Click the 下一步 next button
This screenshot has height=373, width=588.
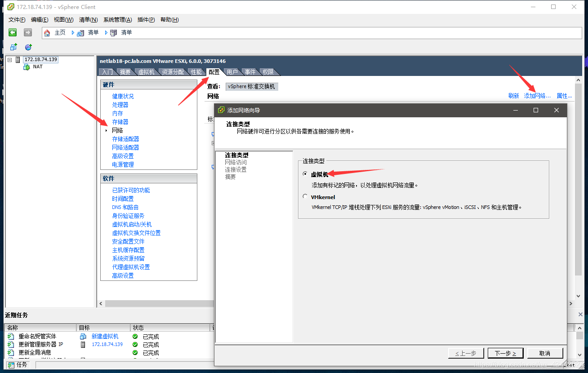[x=505, y=353]
